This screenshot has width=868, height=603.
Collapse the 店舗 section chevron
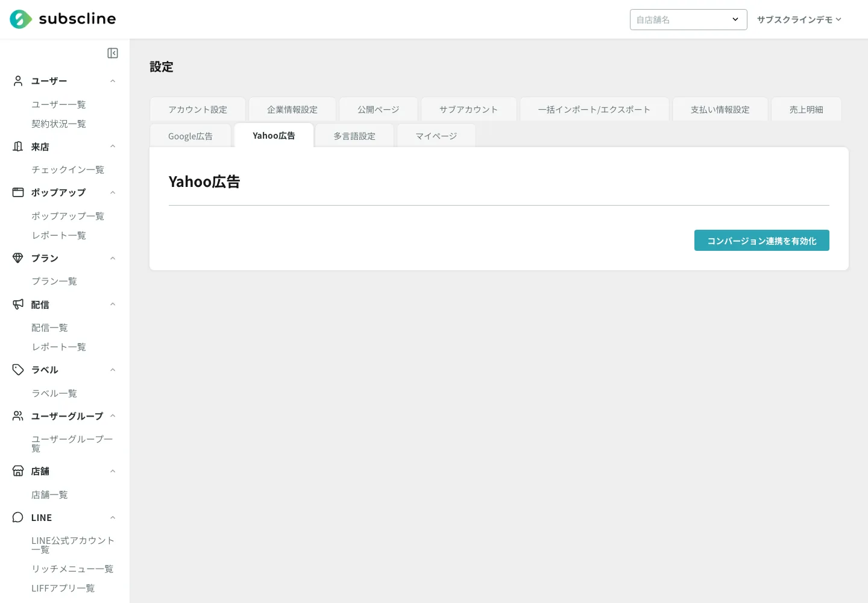click(x=113, y=471)
